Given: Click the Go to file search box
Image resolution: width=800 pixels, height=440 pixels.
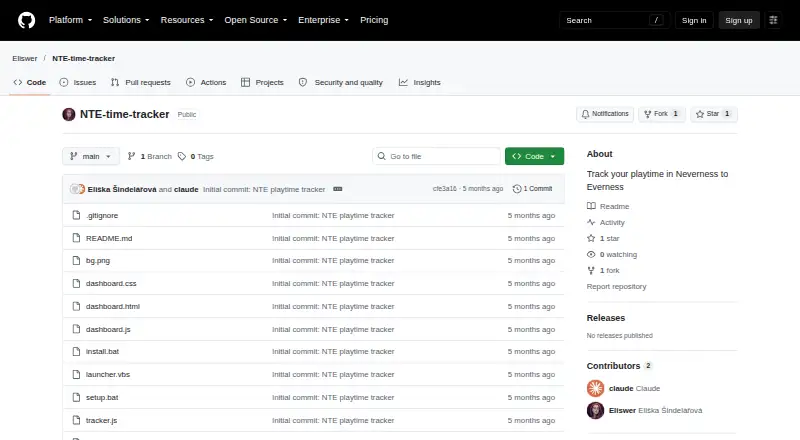Looking at the screenshot, I should [436, 156].
